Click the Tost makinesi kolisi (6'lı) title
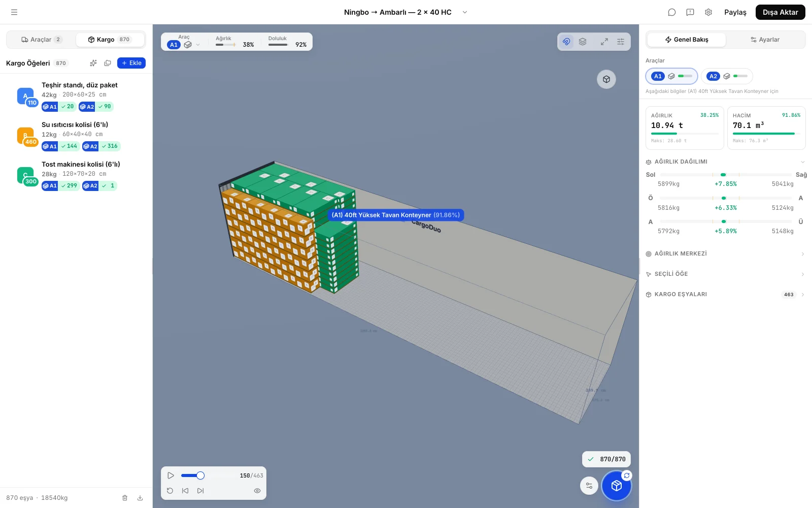The image size is (812, 508). click(x=81, y=165)
